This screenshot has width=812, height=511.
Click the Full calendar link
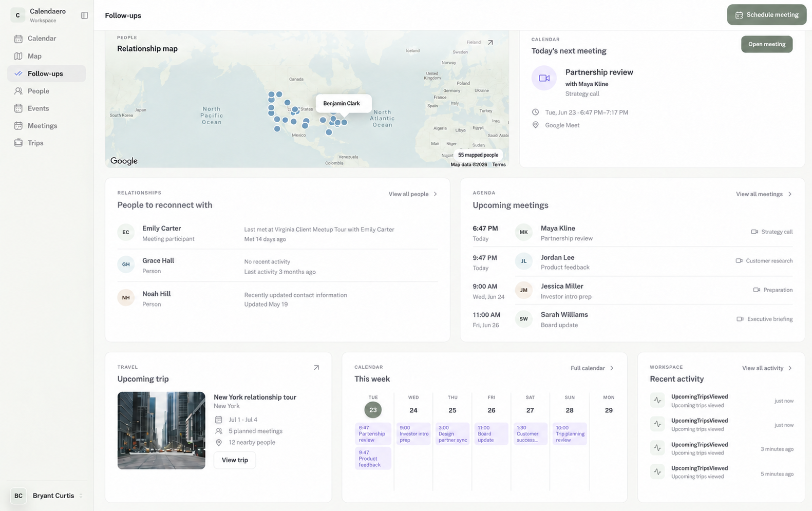click(x=592, y=368)
